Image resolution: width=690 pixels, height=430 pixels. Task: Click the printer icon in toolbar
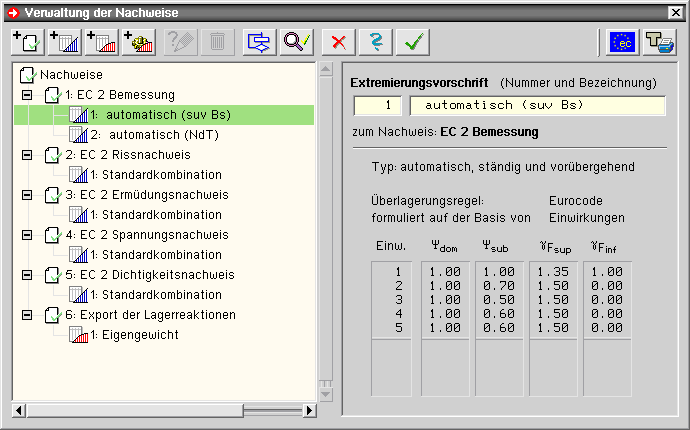(660, 42)
